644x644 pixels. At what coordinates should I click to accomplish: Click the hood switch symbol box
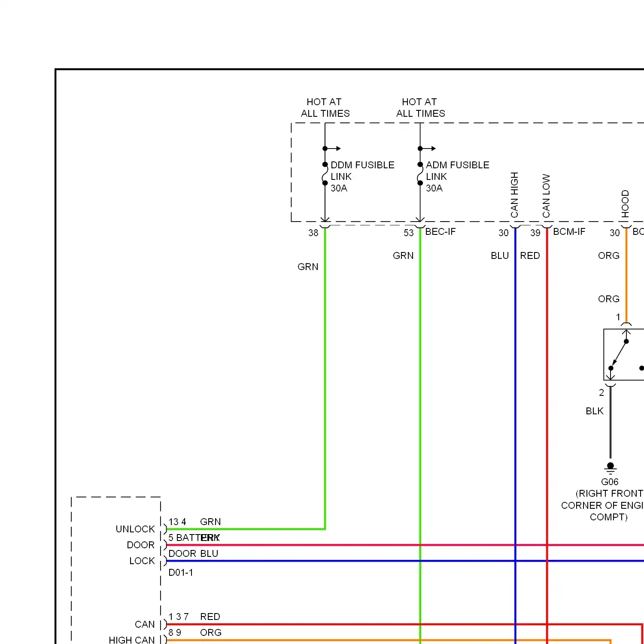623,355
